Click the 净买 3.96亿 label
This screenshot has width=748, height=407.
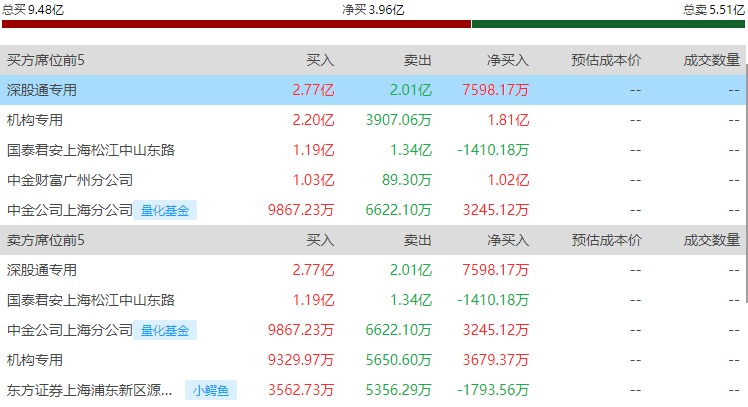pos(373,10)
